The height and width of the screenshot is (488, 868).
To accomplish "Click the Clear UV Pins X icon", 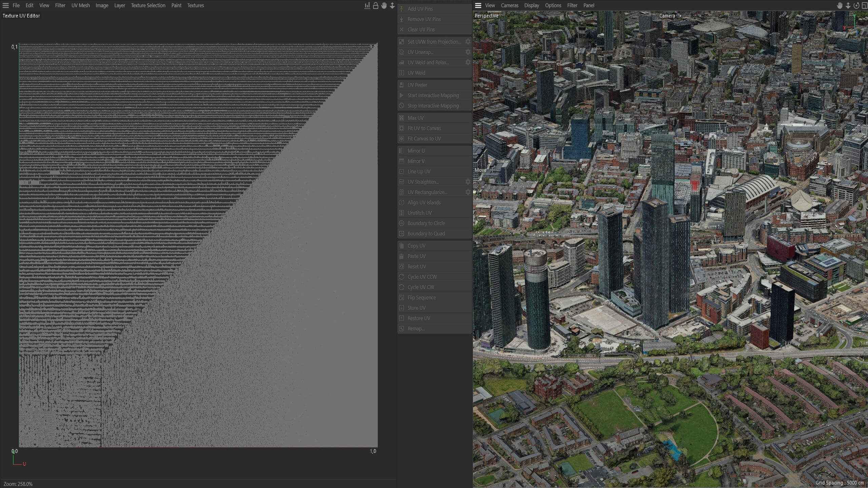I will (x=401, y=29).
